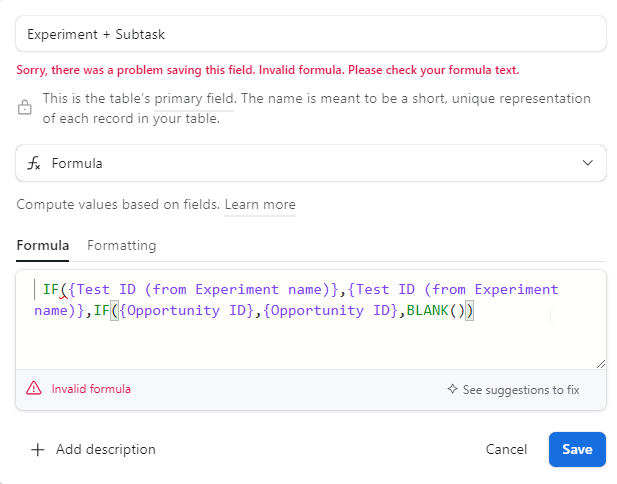
Task: Click See suggestions to fix
Action: tap(514, 390)
